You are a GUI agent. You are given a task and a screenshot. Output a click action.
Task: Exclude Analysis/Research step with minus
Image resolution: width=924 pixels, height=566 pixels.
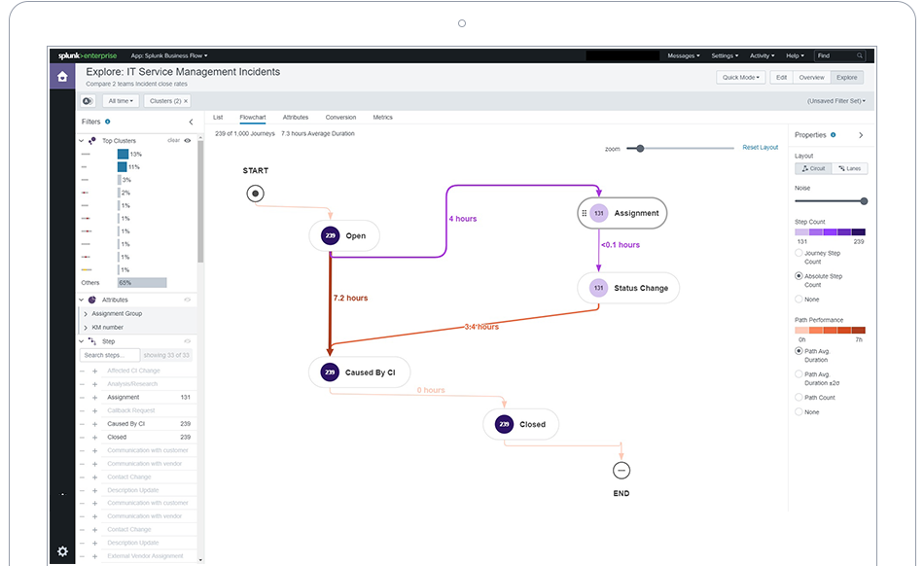(x=83, y=384)
